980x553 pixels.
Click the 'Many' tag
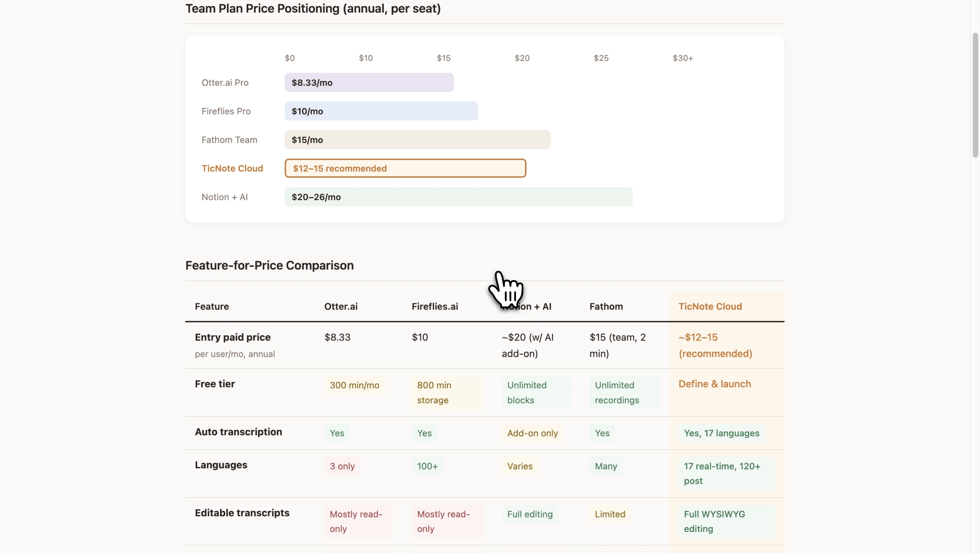point(606,466)
